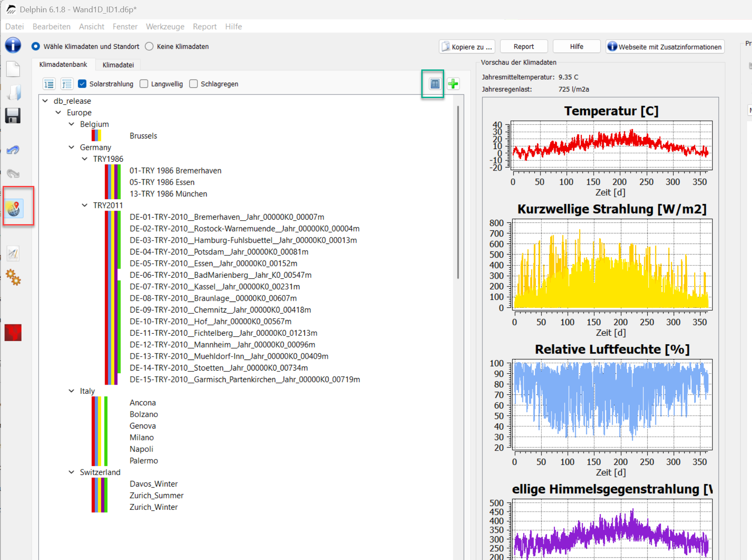Click the gray redo arrow icon

pos(13,174)
